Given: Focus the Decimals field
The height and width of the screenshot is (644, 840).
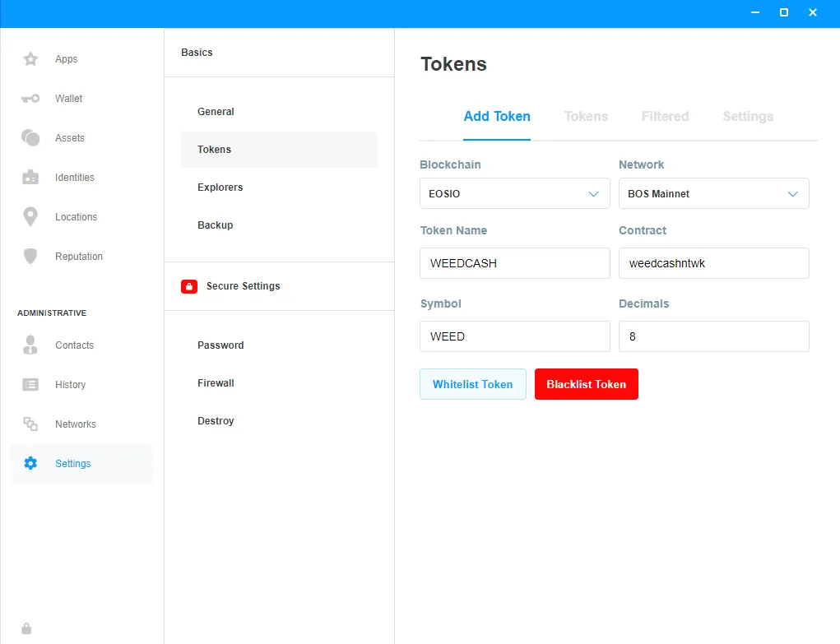Looking at the screenshot, I should (713, 336).
